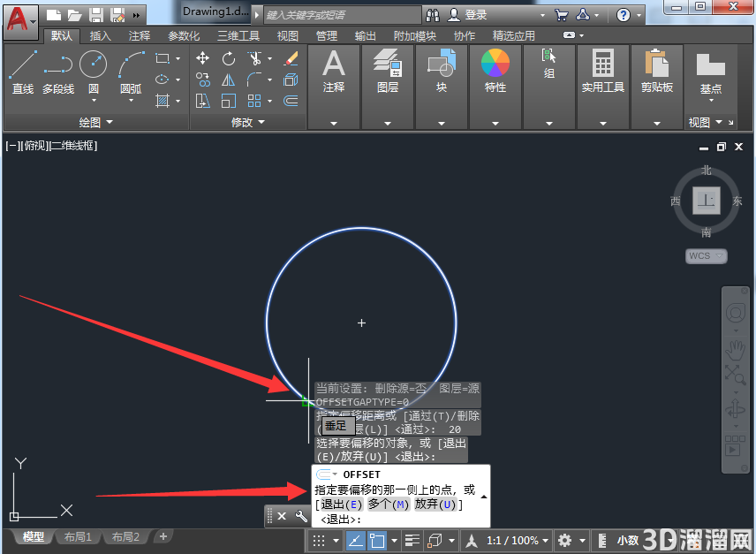
Task: Choose the 放弃(U) command option
Action: click(435, 505)
